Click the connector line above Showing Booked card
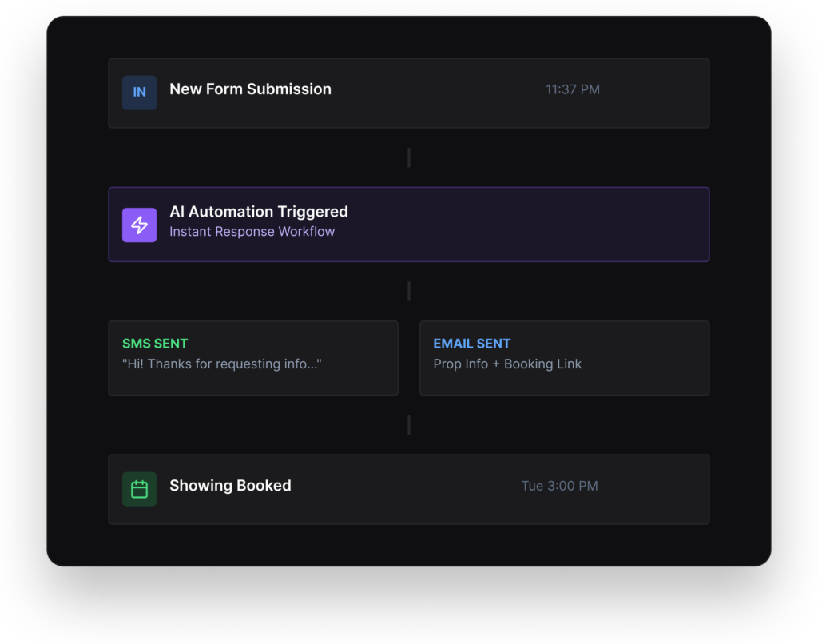The height and width of the screenshot is (644, 818). click(x=409, y=425)
